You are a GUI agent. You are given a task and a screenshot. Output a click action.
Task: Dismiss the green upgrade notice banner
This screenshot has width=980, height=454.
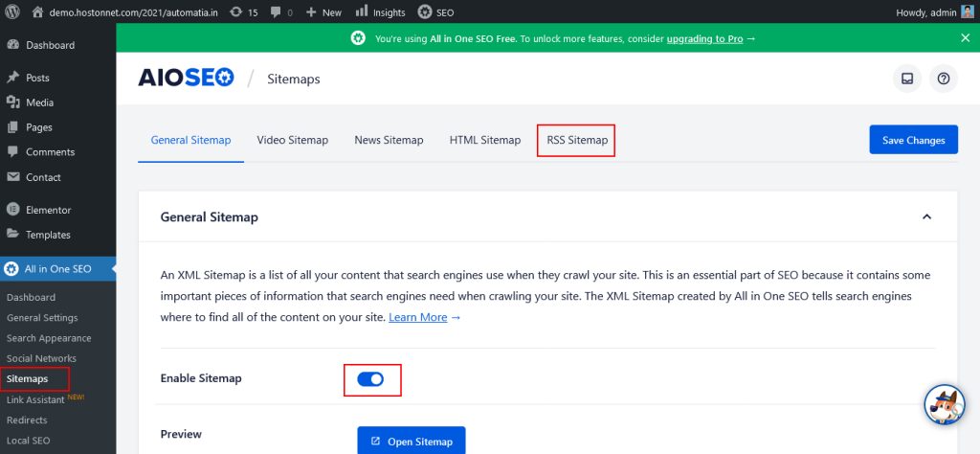tap(965, 38)
